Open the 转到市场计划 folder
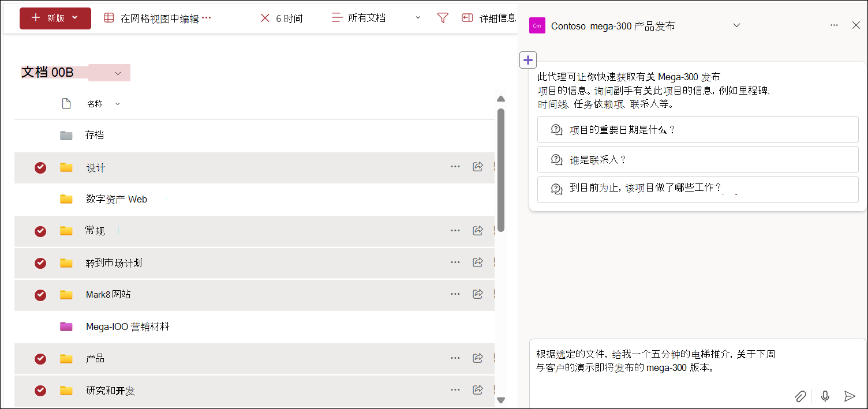 pyautogui.click(x=114, y=263)
